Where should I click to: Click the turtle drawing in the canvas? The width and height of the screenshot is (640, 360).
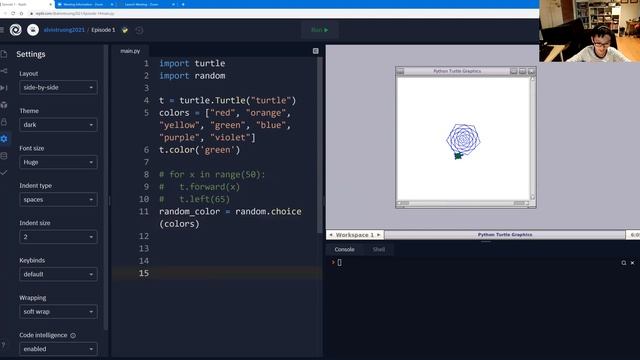pos(463,141)
